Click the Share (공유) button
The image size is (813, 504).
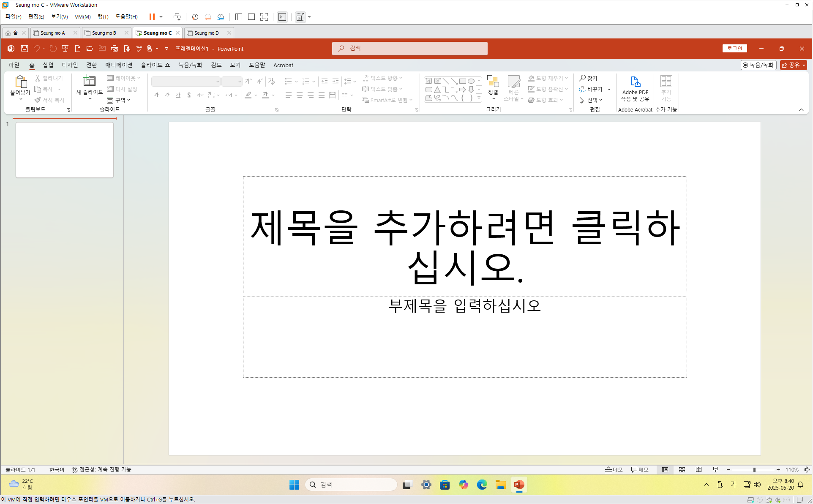(792, 65)
